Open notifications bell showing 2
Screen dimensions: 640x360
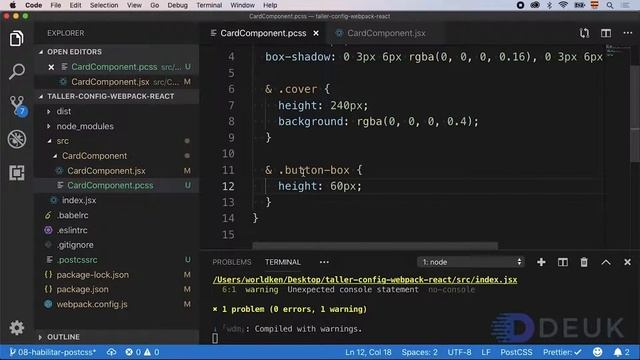pos(622,352)
